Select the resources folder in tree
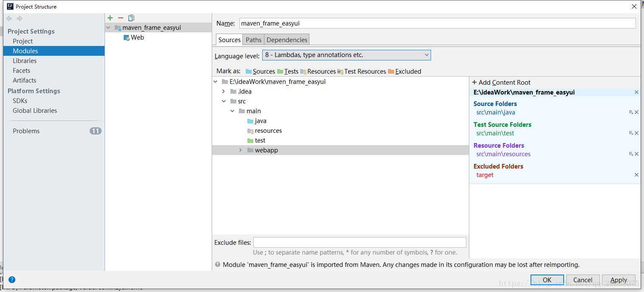 (x=268, y=131)
